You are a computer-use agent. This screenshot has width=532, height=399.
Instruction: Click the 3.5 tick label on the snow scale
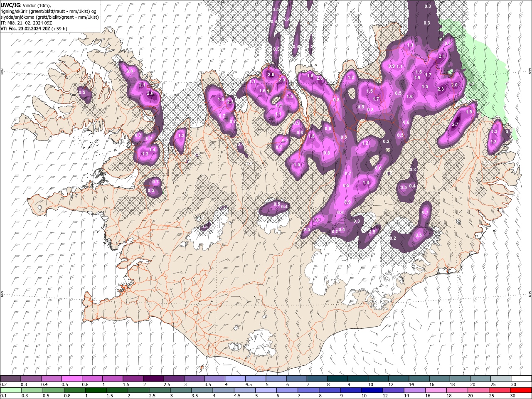point(207,384)
